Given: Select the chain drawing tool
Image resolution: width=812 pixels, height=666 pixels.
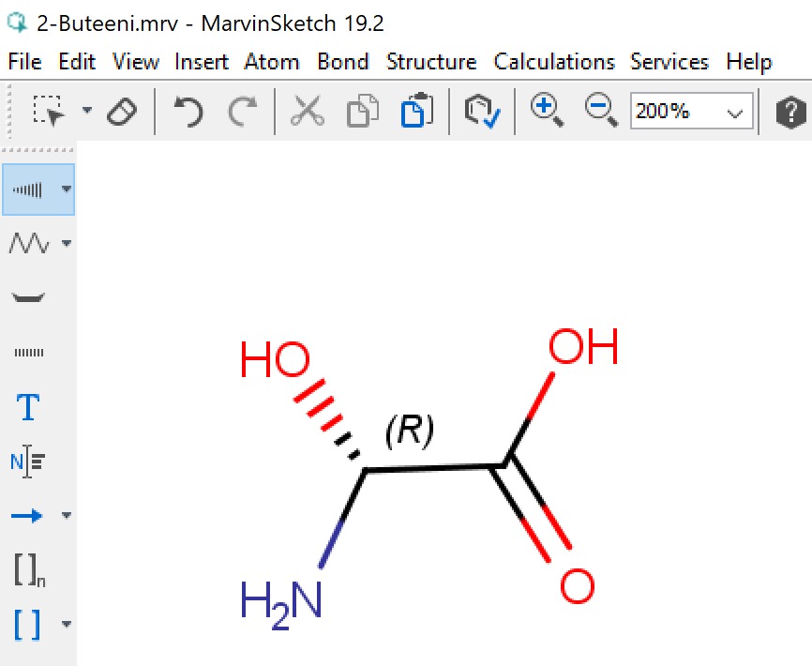Looking at the screenshot, I should tap(29, 243).
